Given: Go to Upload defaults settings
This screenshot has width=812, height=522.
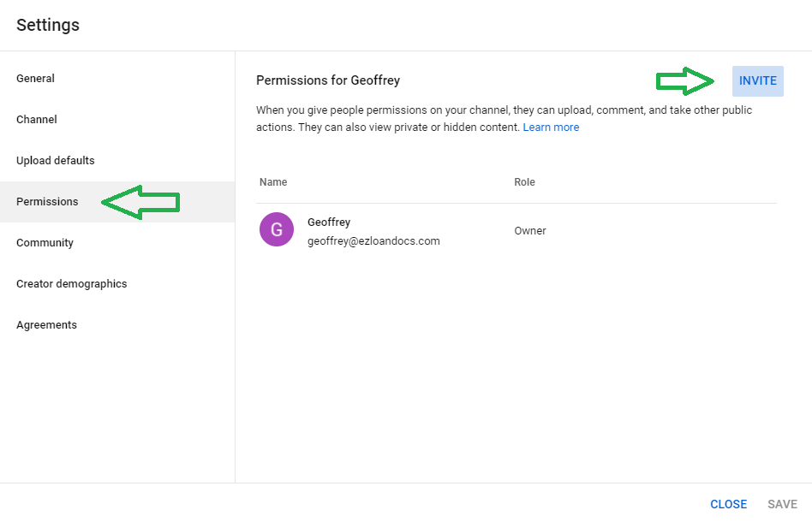Looking at the screenshot, I should tap(56, 161).
